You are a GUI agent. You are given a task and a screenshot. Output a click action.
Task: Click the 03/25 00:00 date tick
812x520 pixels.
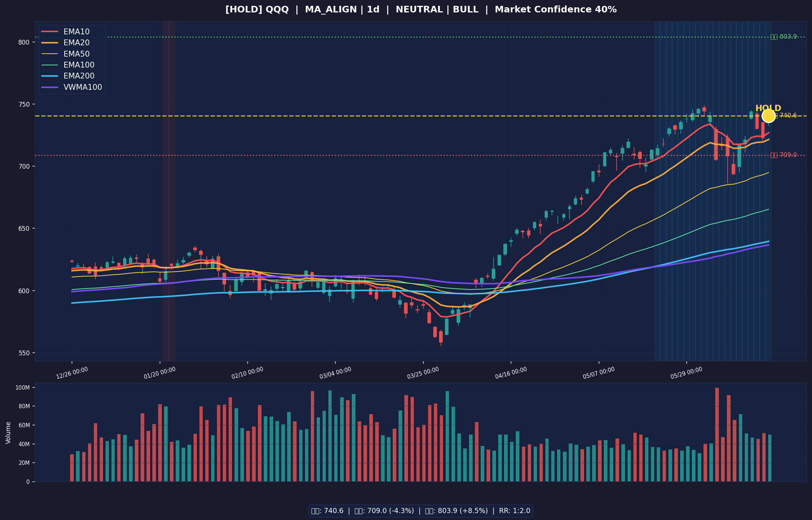click(423, 373)
